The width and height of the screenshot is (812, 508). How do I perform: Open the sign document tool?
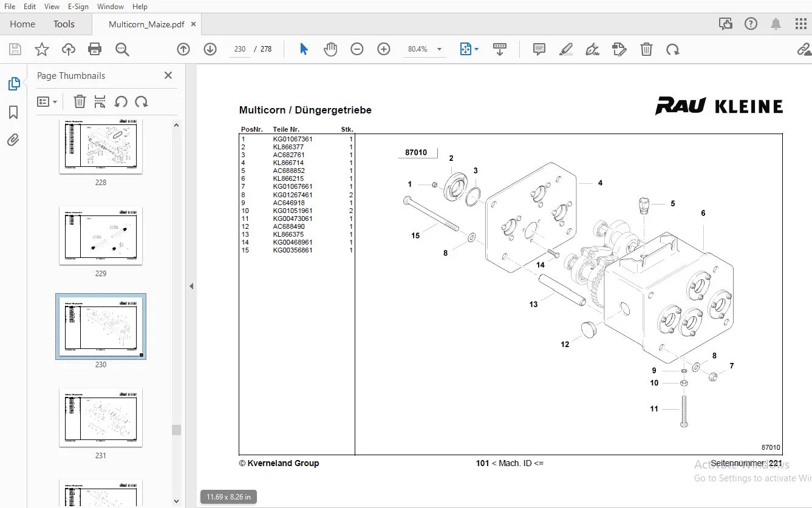tap(592, 49)
